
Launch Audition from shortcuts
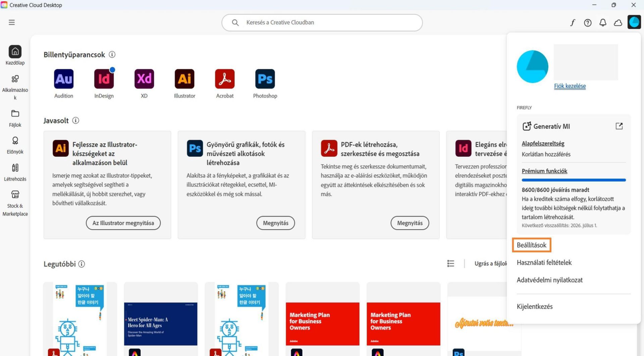pyautogui.click(x=64, y=79)
